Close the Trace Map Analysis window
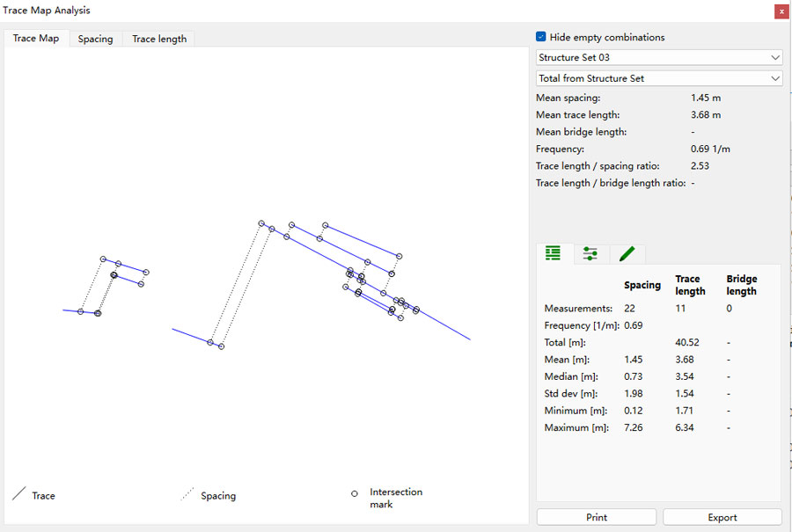The height and width of the screenshot is (532, 792). 781,11
